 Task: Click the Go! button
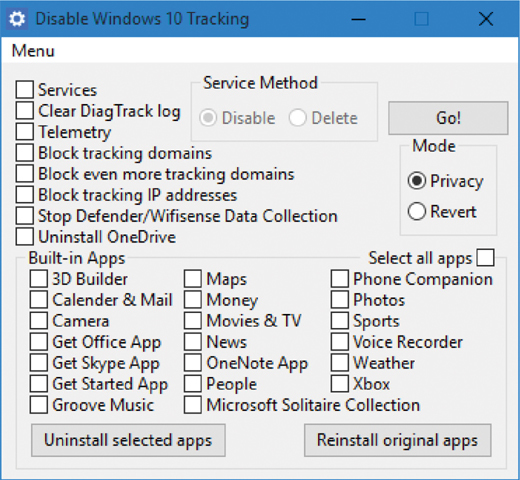[448, 118]
